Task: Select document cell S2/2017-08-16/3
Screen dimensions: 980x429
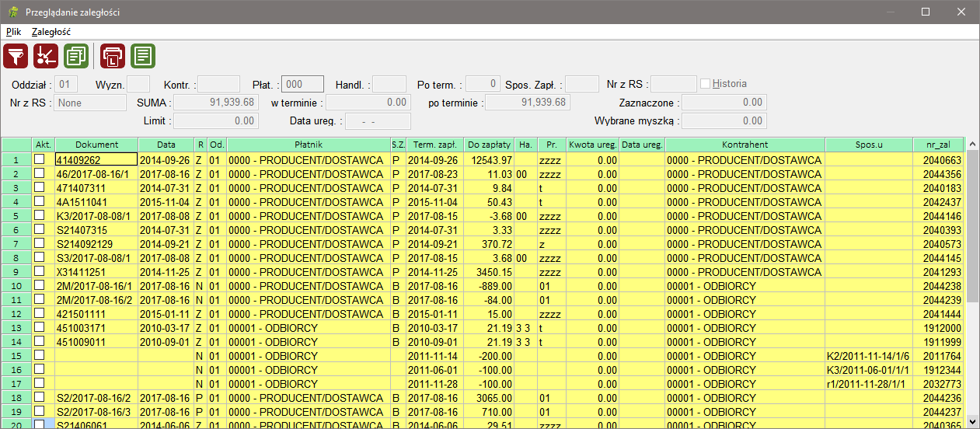Action: pyautogui.click(x=96, y=411)
